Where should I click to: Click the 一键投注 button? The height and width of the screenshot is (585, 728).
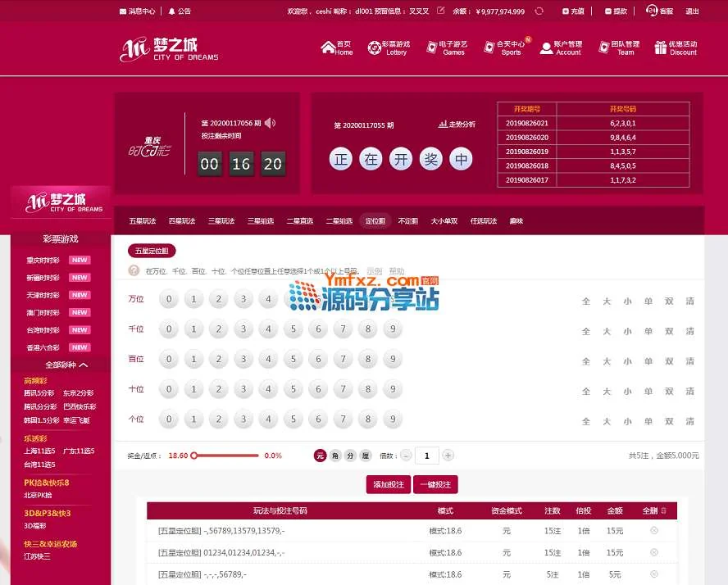(x=435, y=484)
